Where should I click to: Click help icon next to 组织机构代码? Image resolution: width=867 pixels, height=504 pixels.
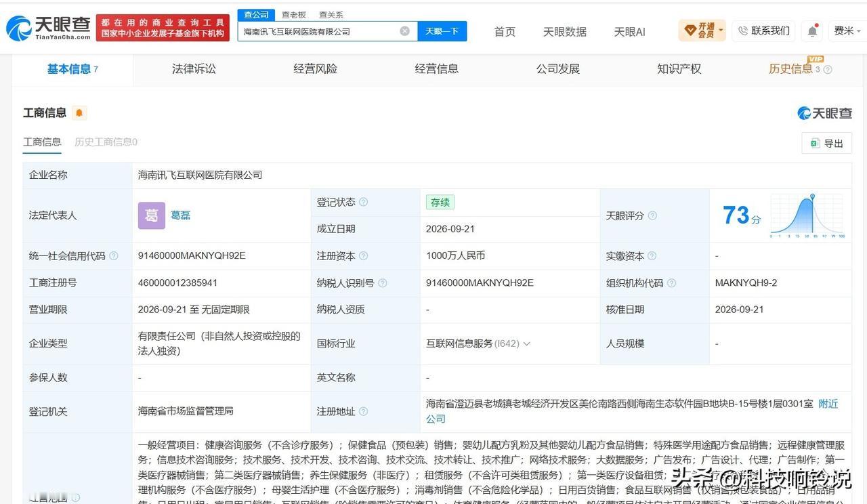pyautogui.click(x=672, y=283)
